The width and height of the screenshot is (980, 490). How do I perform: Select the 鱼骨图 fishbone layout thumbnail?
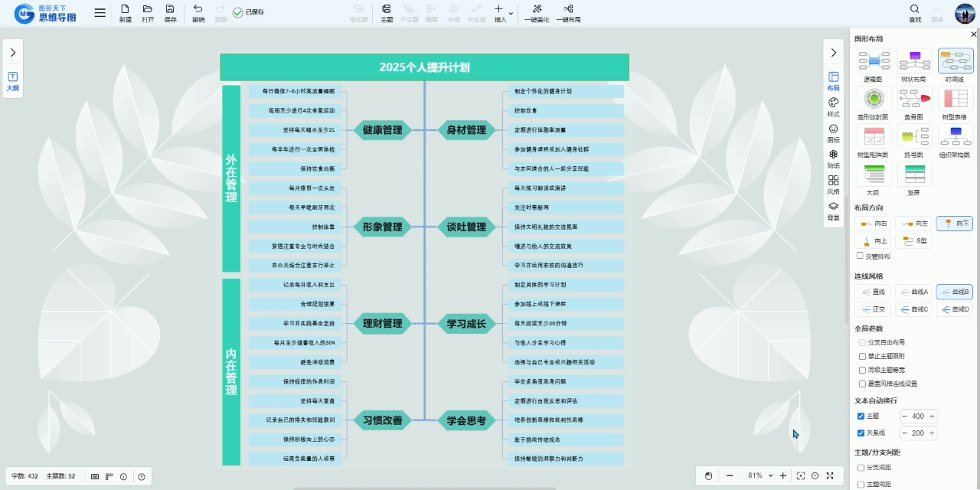914,99
